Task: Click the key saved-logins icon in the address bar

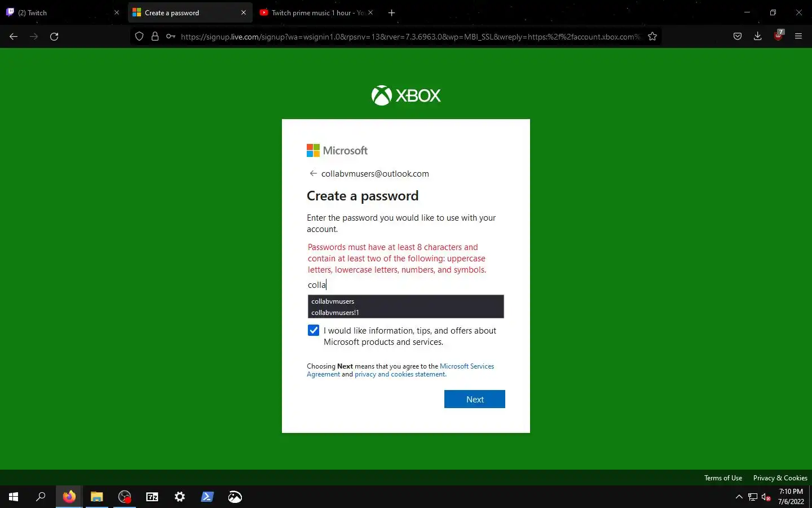Action: (170, 36)
